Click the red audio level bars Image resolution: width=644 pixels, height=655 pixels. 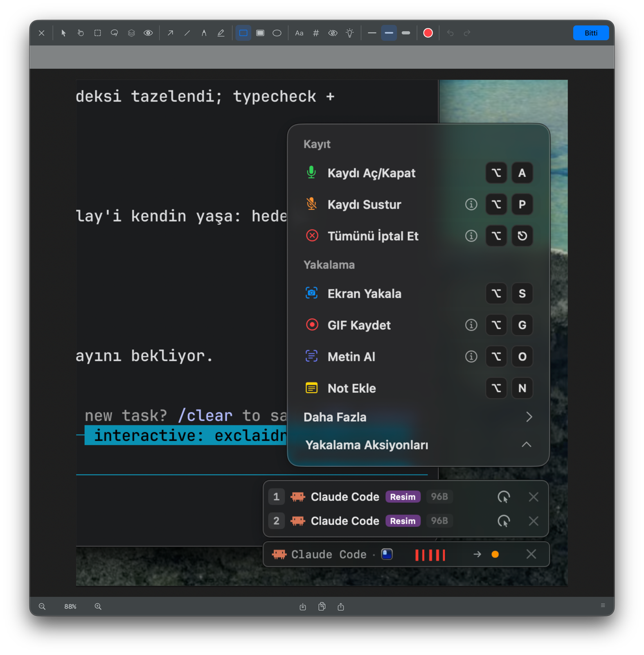430,555
